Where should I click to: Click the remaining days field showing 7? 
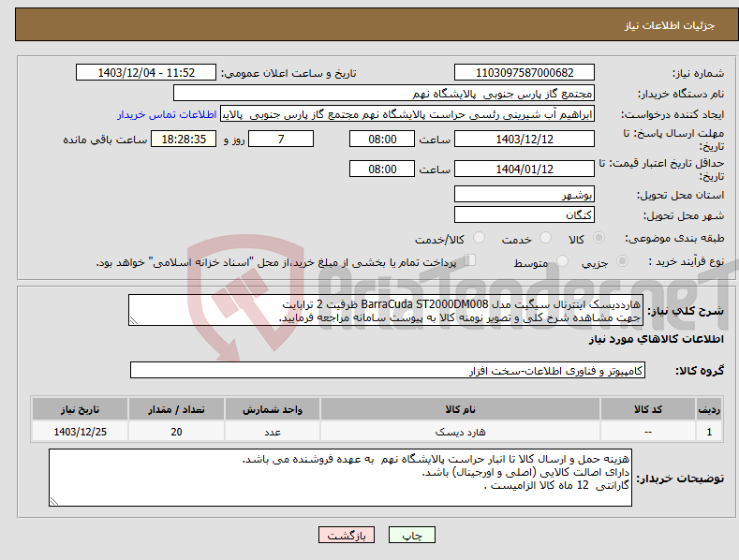coord(281,139)
